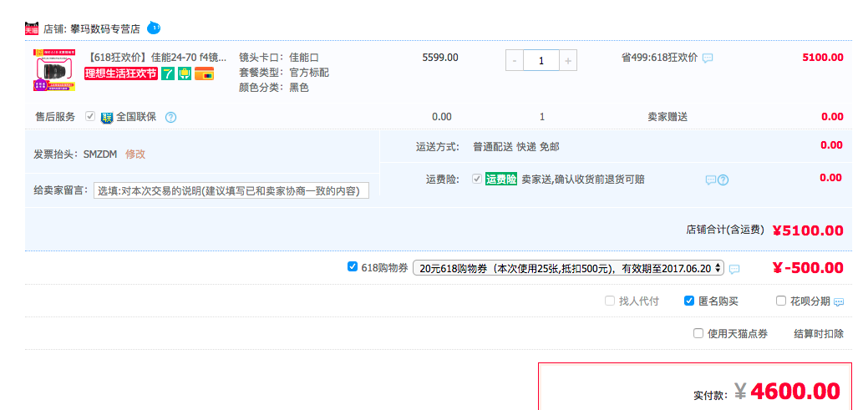Click the speech bubble icon next to 花呗分期
The height and width of the screenshot is (410, 868).
(839, 301)
